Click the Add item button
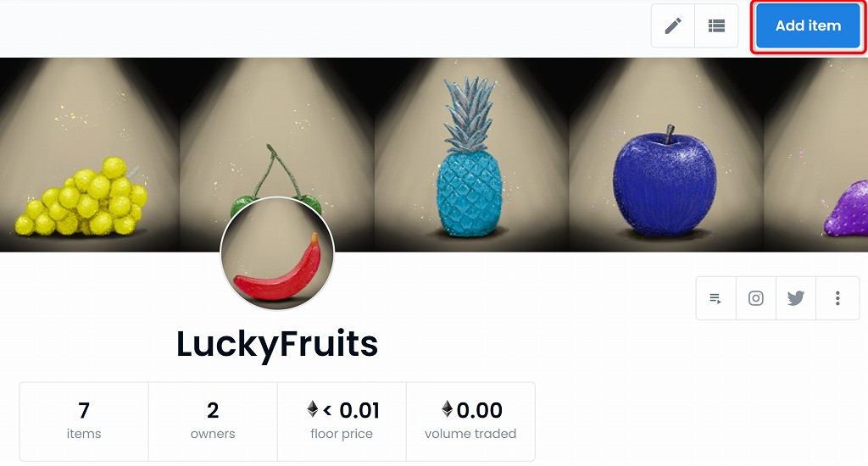 click(808, 26)
